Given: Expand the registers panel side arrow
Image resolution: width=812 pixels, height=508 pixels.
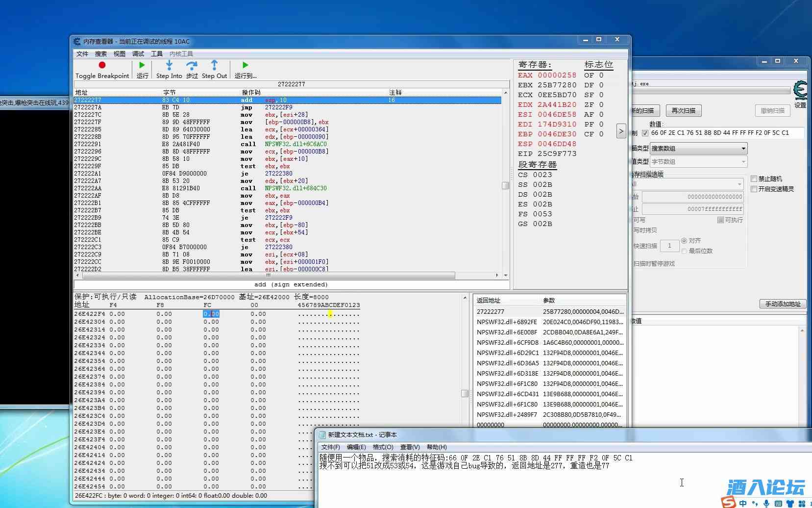Looking at the screenshot, I should (x=621, y=131).
